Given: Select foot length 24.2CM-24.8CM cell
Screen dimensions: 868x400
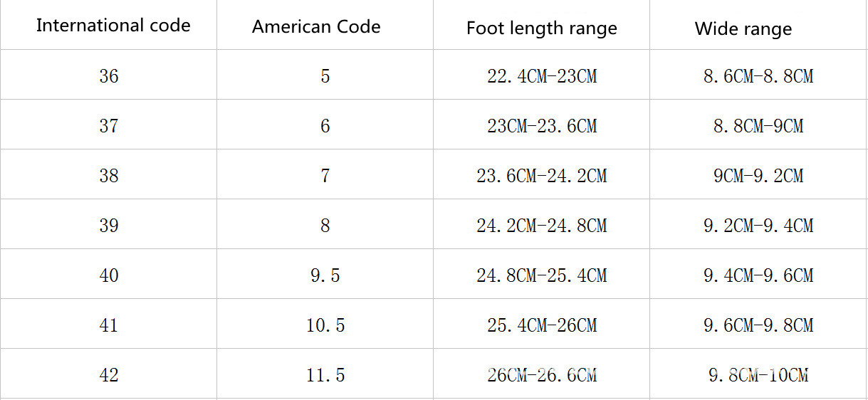Looking at the screenshot, I should (x=542, y=226).
